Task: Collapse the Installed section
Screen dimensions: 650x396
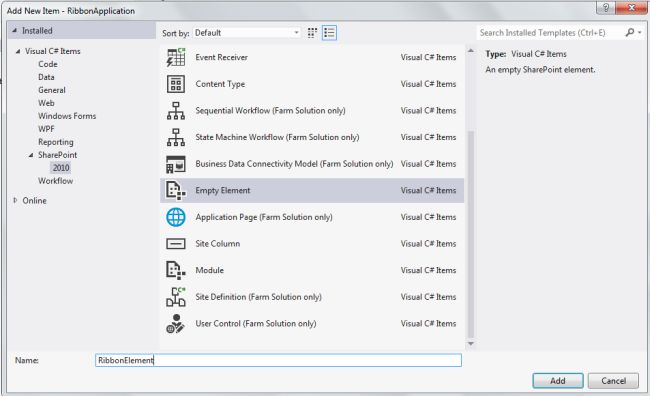Action: (x=15, y=31)
